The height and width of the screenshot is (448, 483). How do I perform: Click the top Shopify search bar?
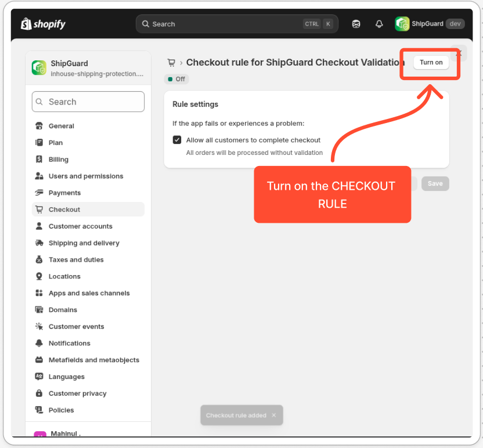pos(237,24)
